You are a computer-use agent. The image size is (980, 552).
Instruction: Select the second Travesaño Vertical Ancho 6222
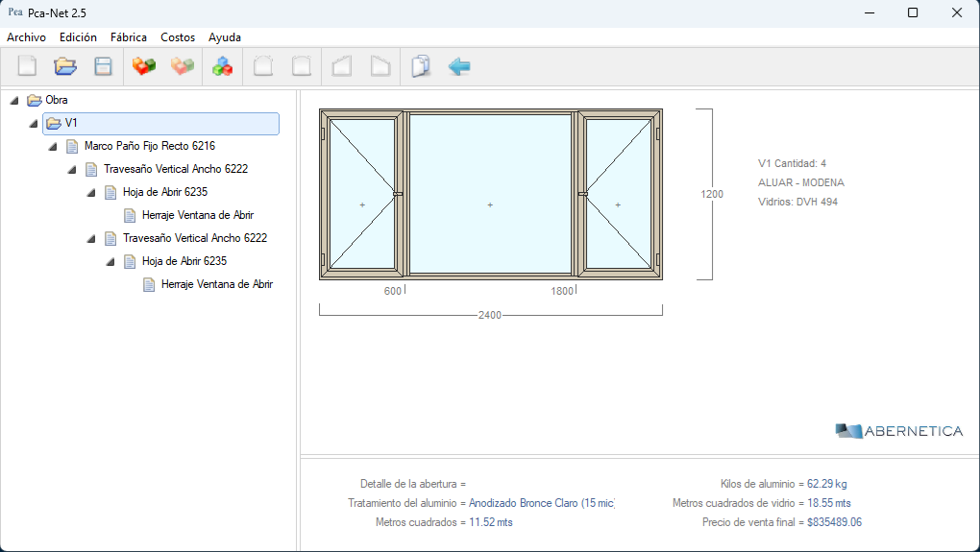(195, 238)
